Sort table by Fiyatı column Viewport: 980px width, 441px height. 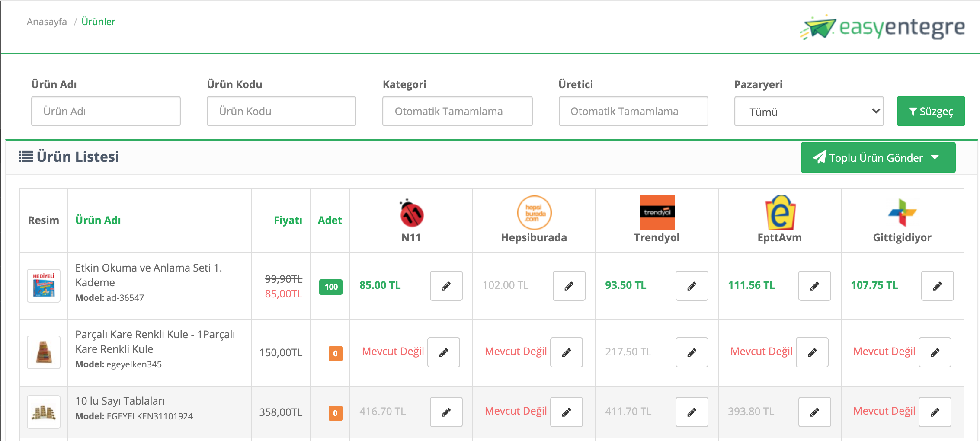(x=288, y=220)
